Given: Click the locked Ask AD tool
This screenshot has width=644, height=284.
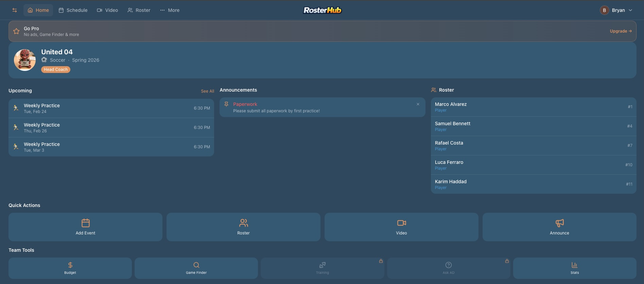Looking at the screenshot, I should click(x=448, y=268).
